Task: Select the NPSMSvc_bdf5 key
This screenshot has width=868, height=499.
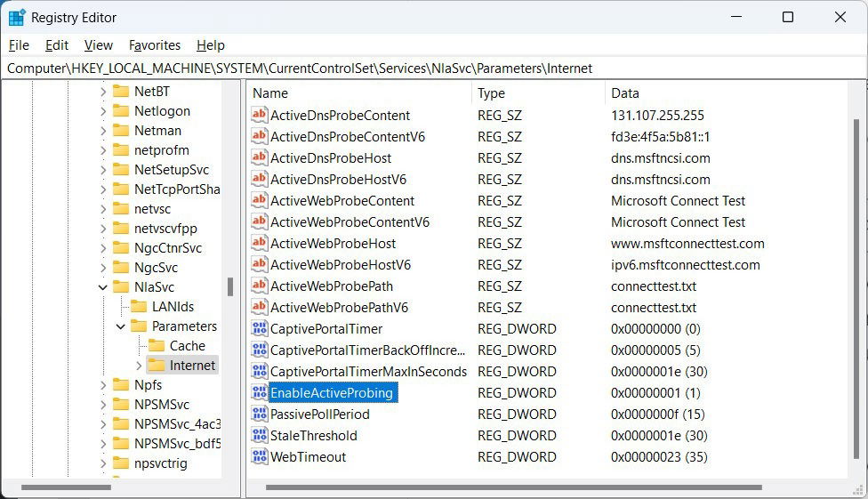Action: tap(177, 444)
